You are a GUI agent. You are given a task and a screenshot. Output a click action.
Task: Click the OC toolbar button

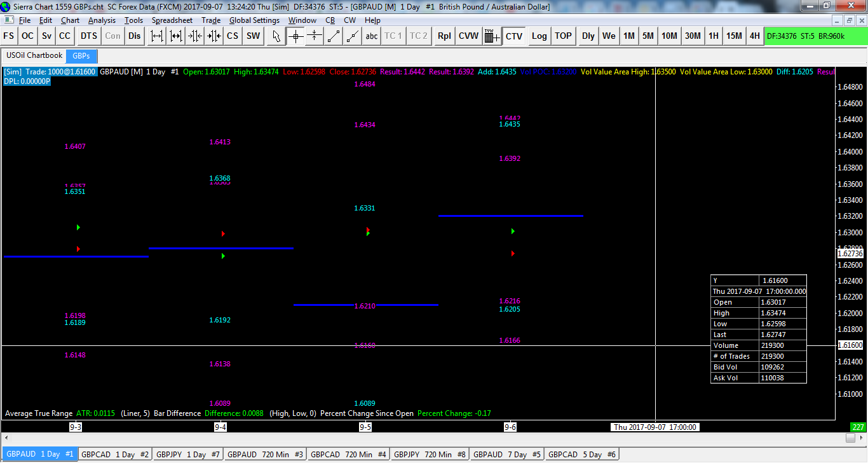coord(28,36)
